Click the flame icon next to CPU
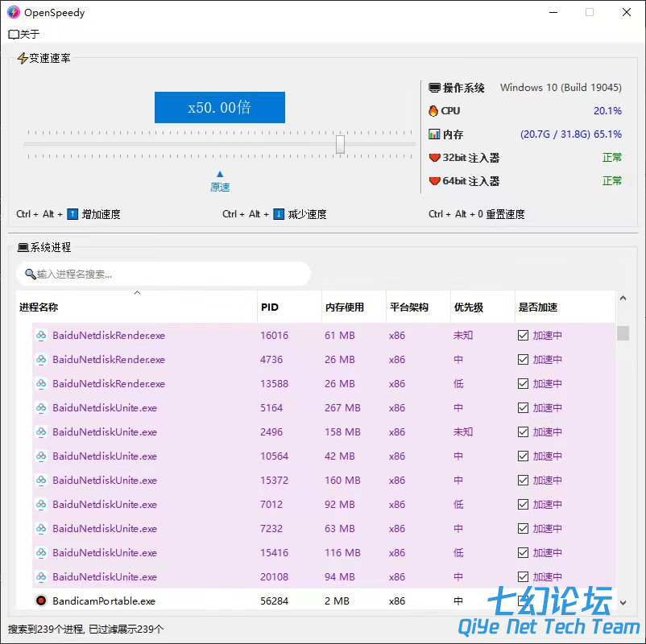 [x=433, y=111]
